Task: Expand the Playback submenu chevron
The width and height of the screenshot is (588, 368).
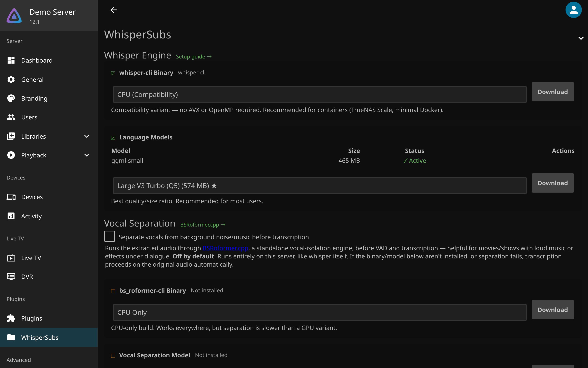Action: [87, 155]
